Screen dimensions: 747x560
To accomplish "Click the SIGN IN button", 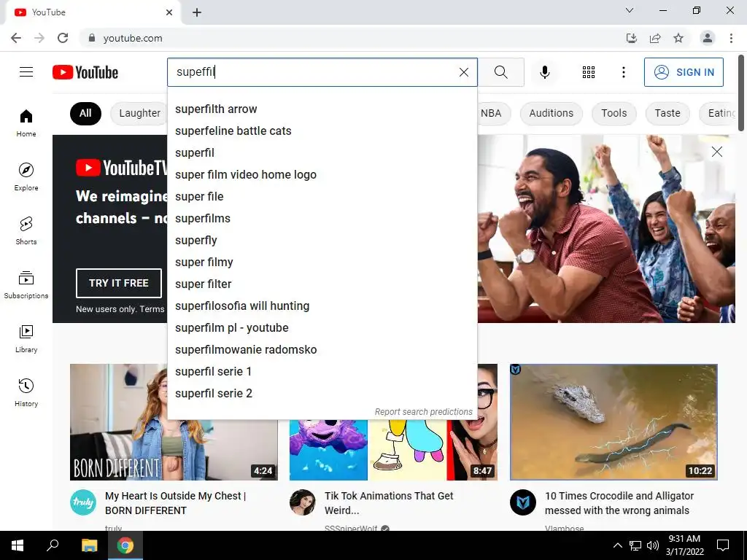I will [684, 72].
